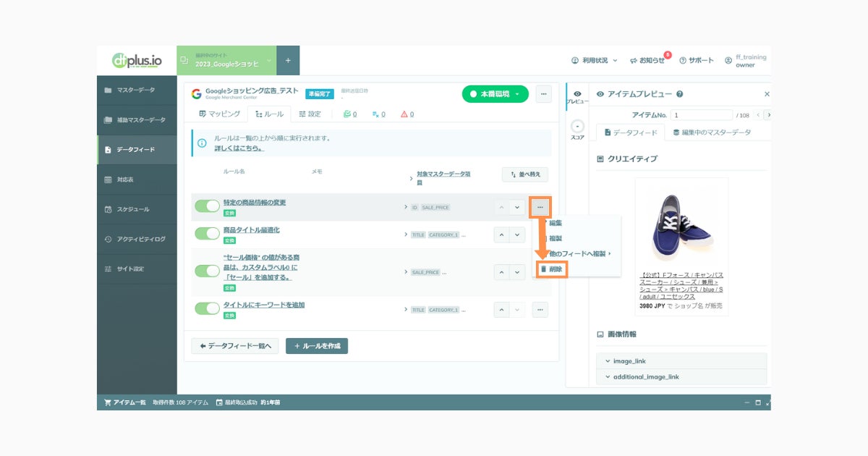Disable the タイトルにキーワードを追加 rule
This screenshot has width=868, height=456.
(207, 308)
